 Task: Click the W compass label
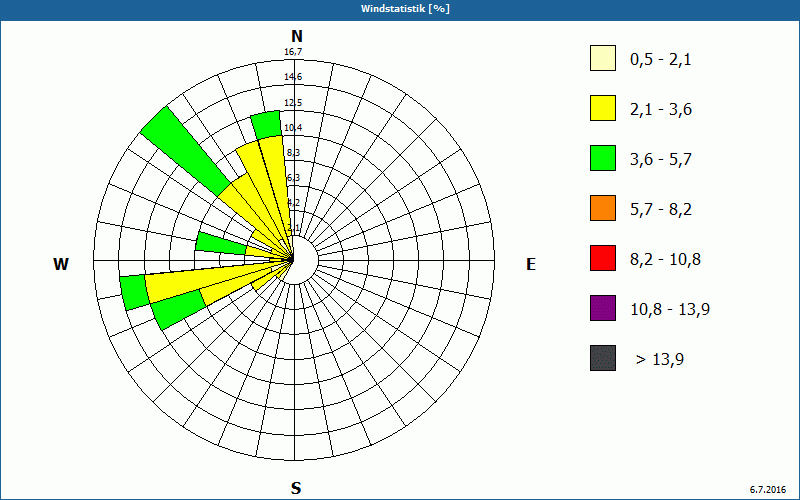(x=61, y=264)
